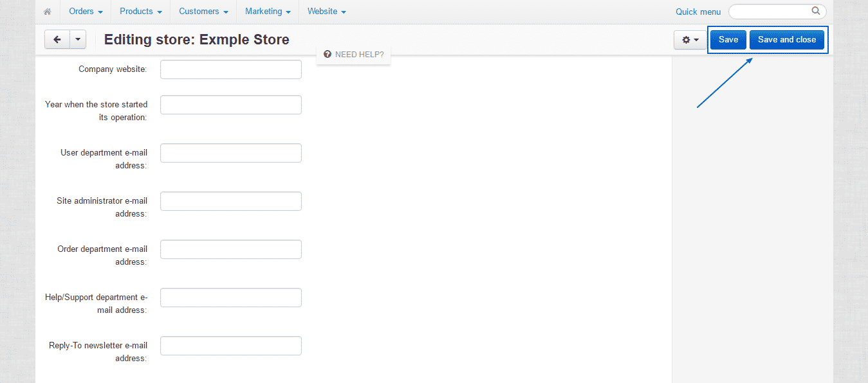Image resolution: width=868 pixels, height=383 pixels.
Task: Expand the dropdown next to back arrow
Action: tap(77, 40)
